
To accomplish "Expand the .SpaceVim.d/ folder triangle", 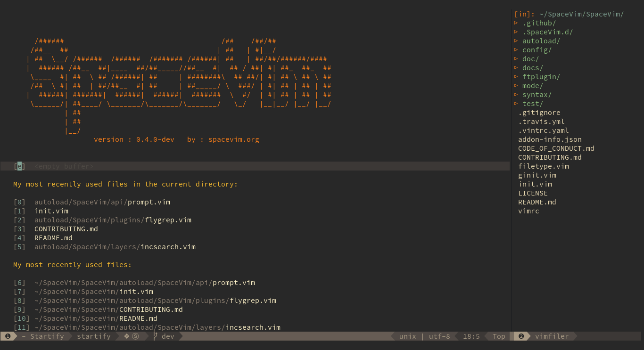I will [x=516, y=32].
